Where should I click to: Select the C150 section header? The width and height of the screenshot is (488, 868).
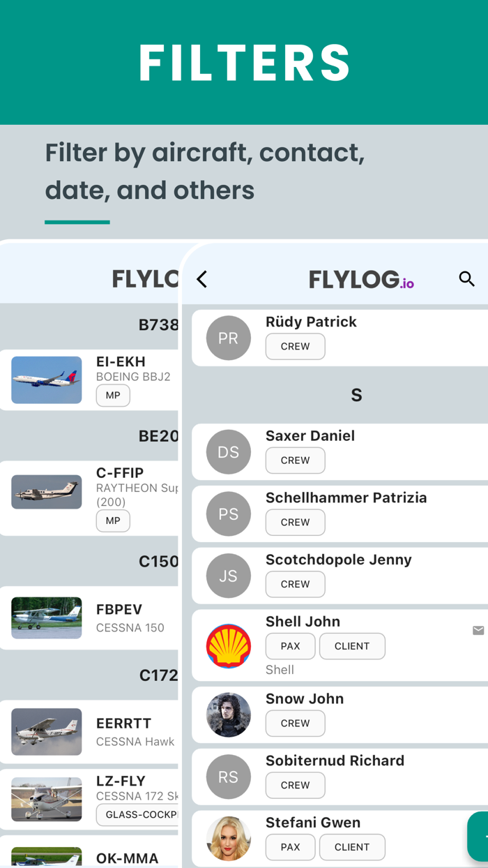pyautogui.click(x=159, y=561)
